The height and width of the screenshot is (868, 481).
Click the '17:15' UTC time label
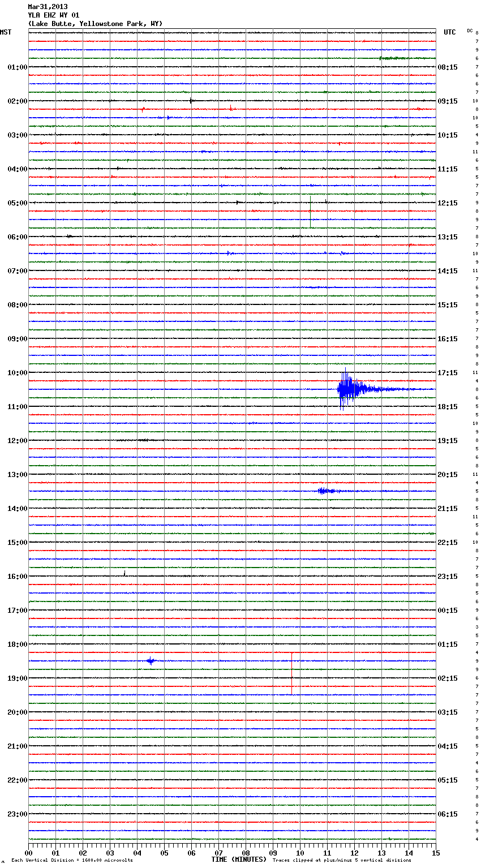click(x=448, y=373)
